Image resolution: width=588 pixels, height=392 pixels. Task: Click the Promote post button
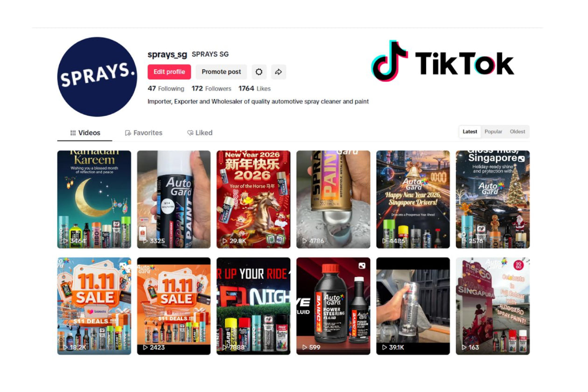[x=221, y=72]
